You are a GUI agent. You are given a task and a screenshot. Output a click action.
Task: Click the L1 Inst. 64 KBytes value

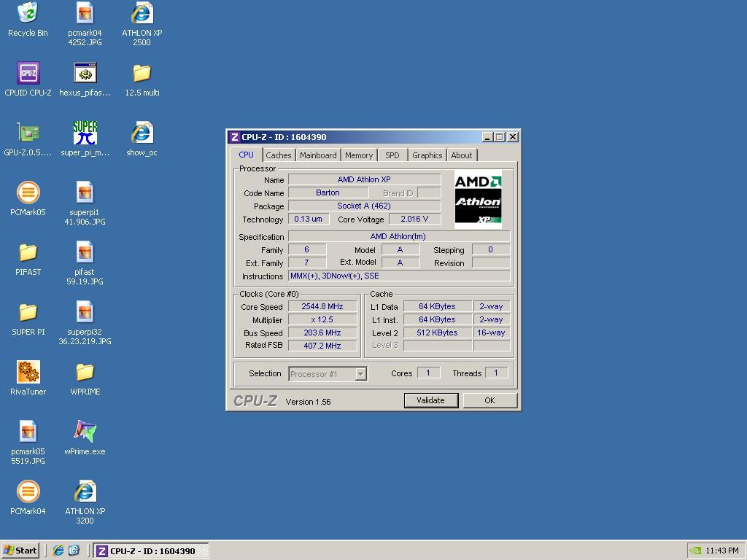[x=438, y=319]
